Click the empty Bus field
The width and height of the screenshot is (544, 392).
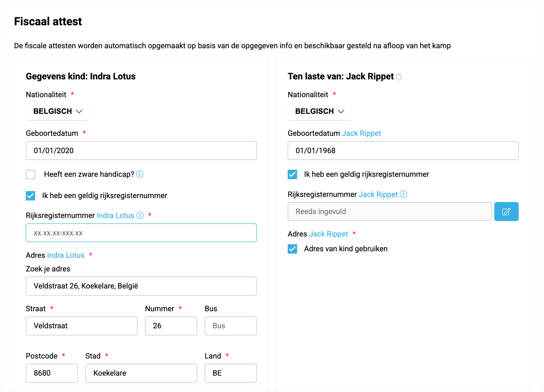pyautogui.click(x=231, y=326)
